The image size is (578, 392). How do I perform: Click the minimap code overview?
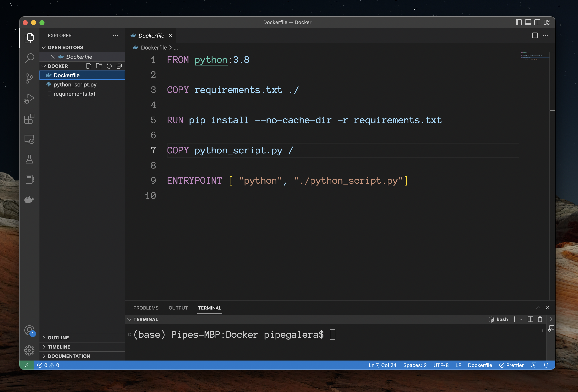coord(535,56)
